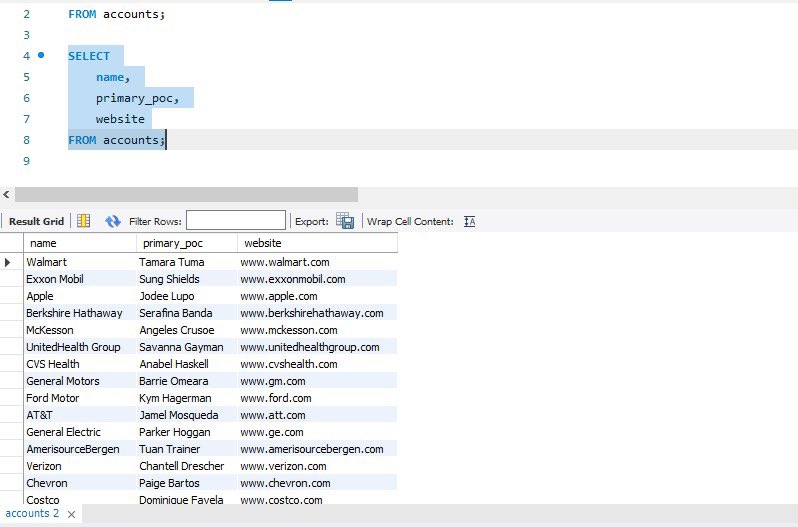Viewport: 798px width, 527px height.
Task: Select the Sung Shields cell
Action: point(187,279)
